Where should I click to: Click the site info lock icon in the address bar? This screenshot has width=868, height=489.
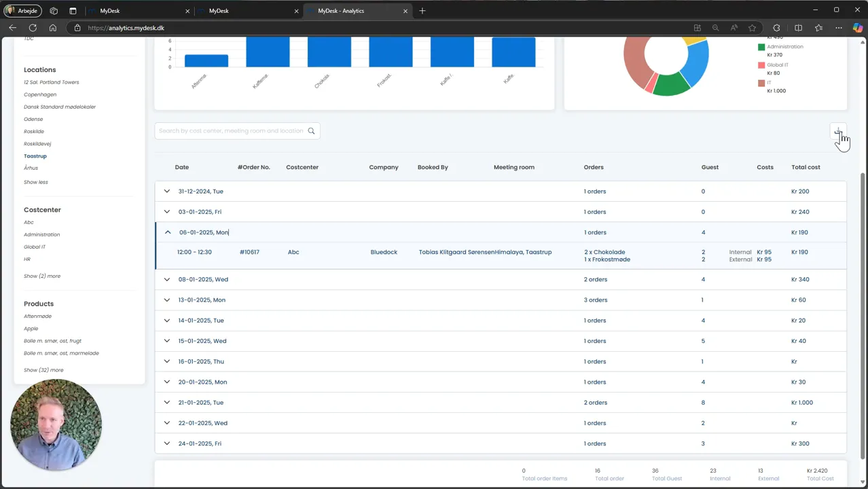77,28
